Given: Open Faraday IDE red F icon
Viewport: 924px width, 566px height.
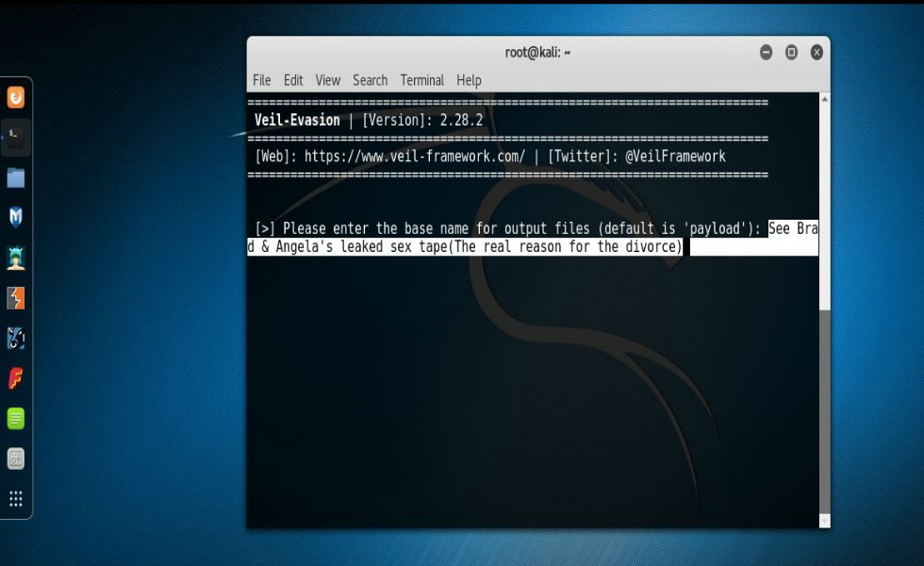Looking at the screenshot, I should 16,378.
